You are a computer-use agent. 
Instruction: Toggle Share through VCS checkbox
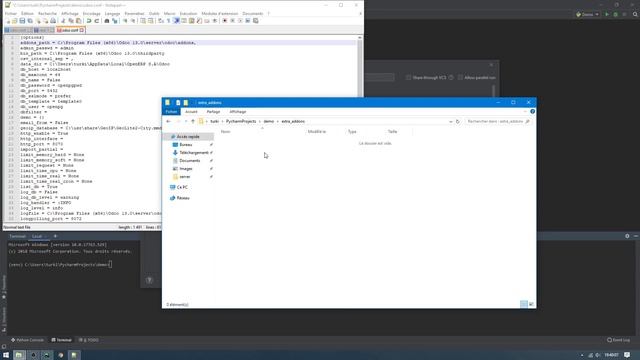click(x=408, y=77)
